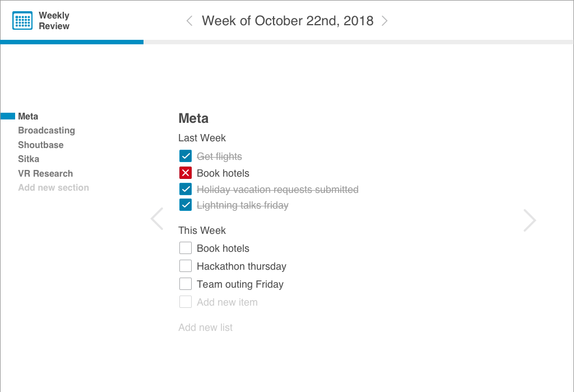Check Book hotels under This Week

186,247
